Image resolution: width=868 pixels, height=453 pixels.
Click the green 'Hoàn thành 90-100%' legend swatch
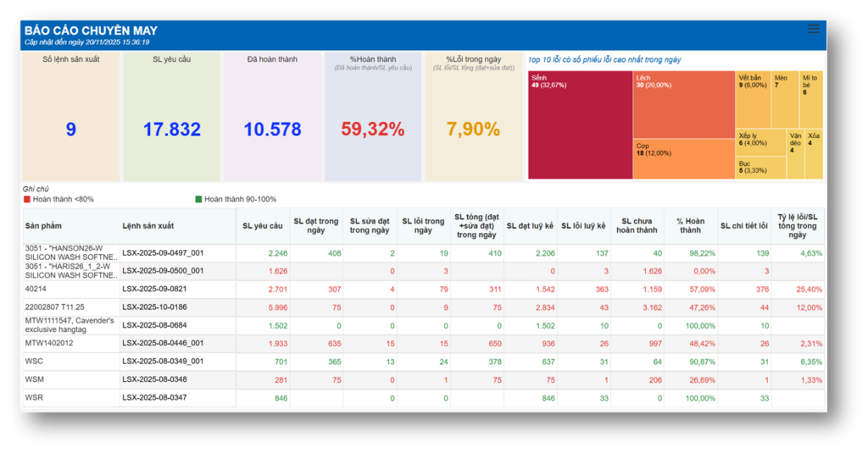click(198, 200)
